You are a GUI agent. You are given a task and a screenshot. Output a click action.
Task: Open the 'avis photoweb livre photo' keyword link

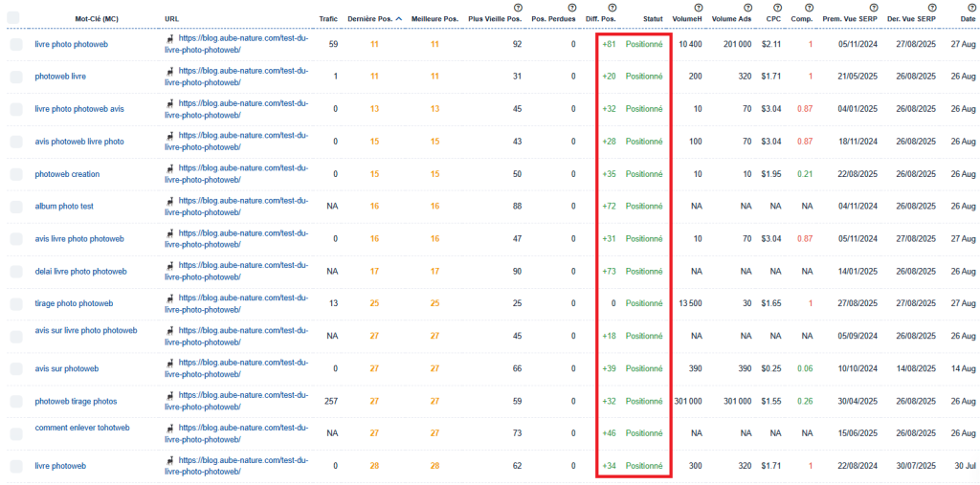click(x=79, y=142)
